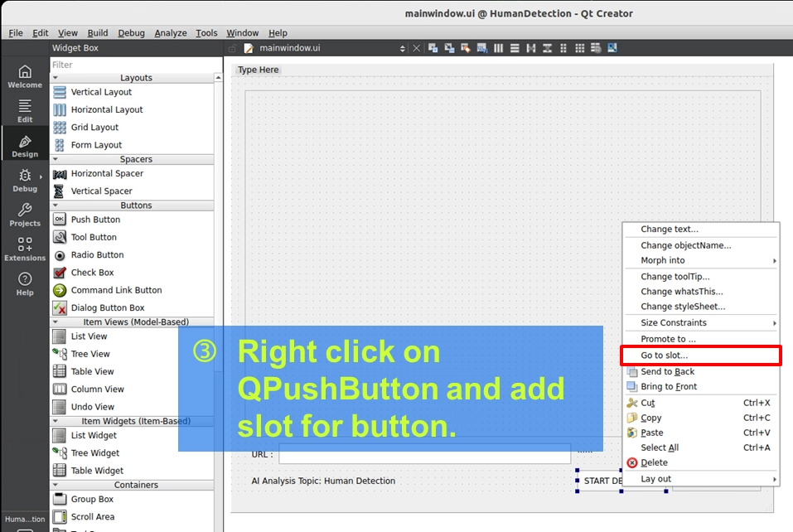
Task: Apply Lay Out Horizontally from toolbar
Action: [x=498, y=48]
